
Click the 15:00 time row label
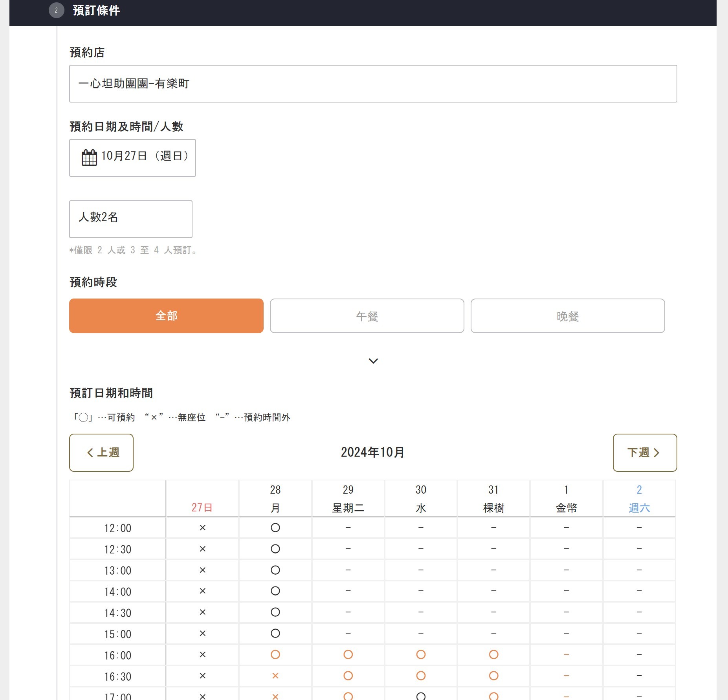pos(118,634)
